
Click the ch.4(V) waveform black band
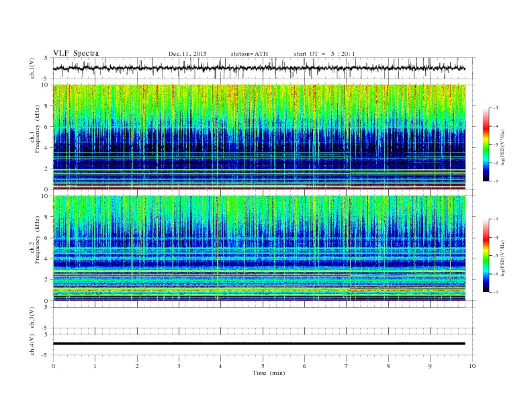[259, 344]
